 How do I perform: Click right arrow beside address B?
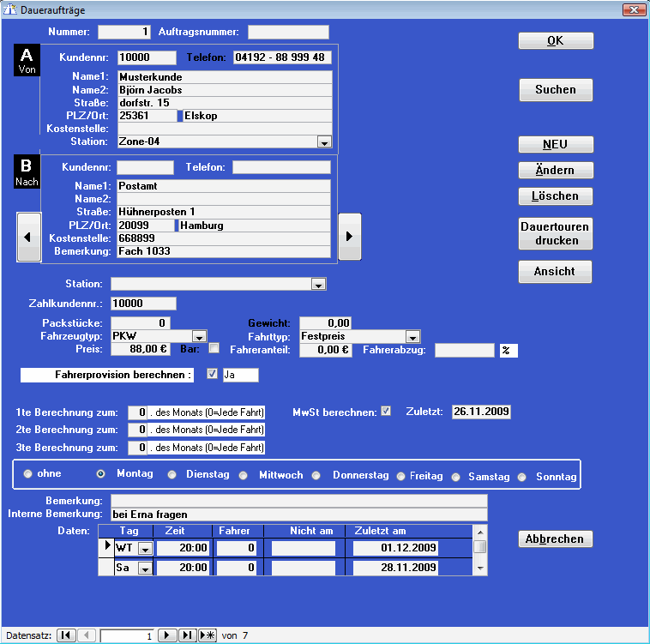point(349,236)
